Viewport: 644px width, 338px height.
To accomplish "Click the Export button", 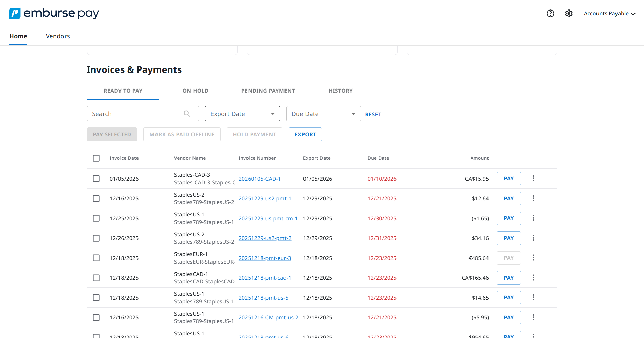I will 305,134.
